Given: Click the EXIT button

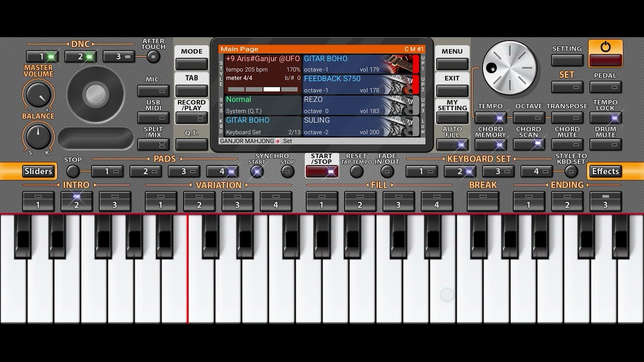Looking at the screenshot, I should coord(452,91).
